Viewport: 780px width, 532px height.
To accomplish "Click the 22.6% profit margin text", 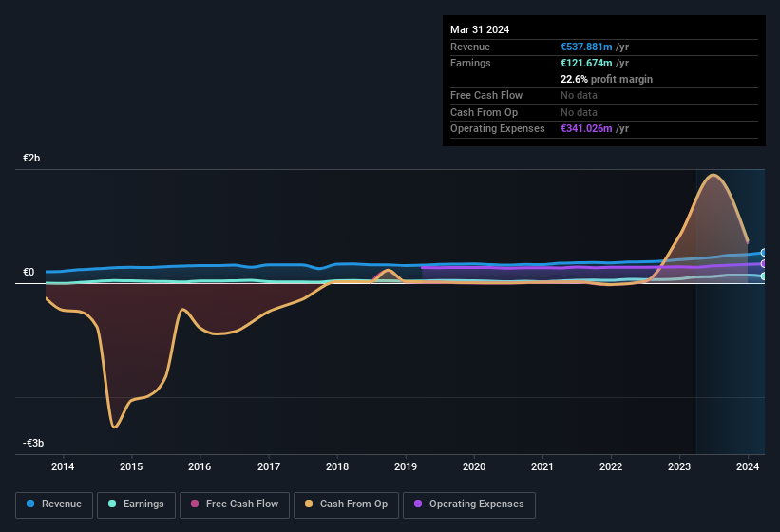I will (x=606, y=79).
